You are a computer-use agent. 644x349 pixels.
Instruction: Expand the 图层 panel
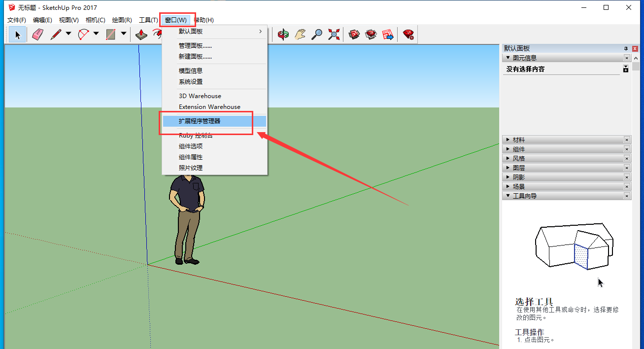coord(508,168)
